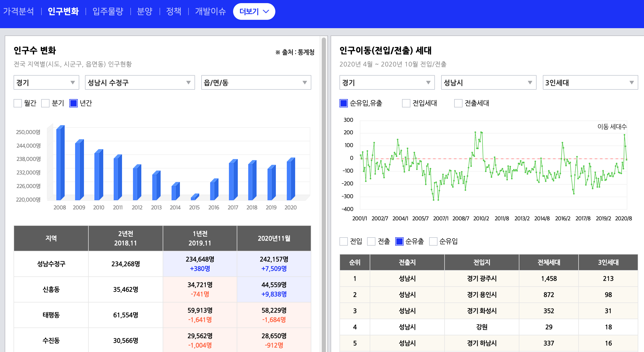Expand the 성남시 수정구 dropdown
Viewport: 644px width, 352px height.
click(140, 83)
